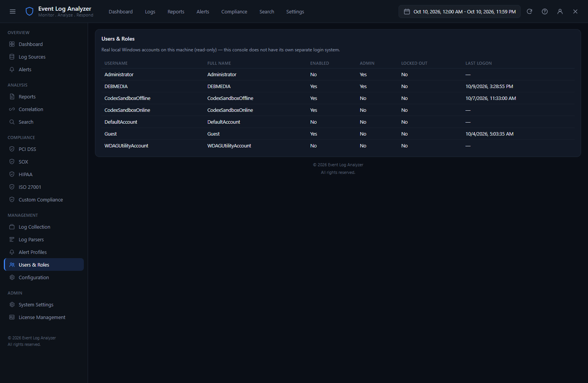The width and height of the screenshot is (588, 383).
Task: Click the Log Parsers icon
Action: pos(12,239)
